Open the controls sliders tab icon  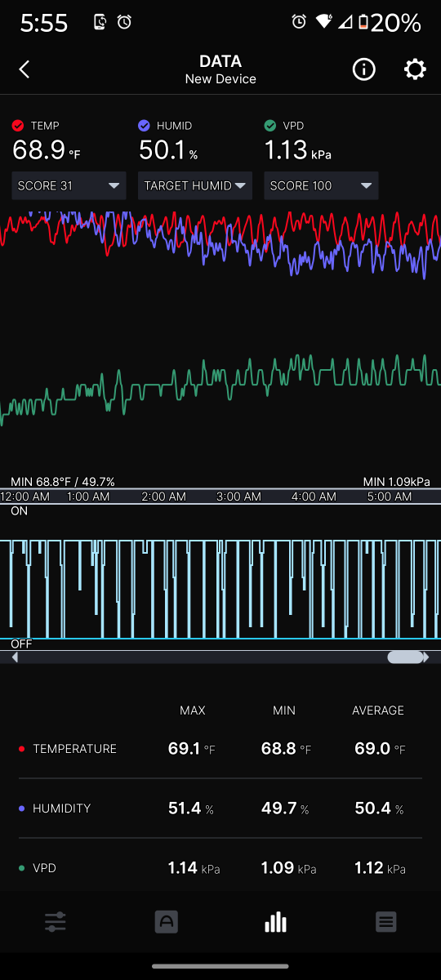pos(56,923)
